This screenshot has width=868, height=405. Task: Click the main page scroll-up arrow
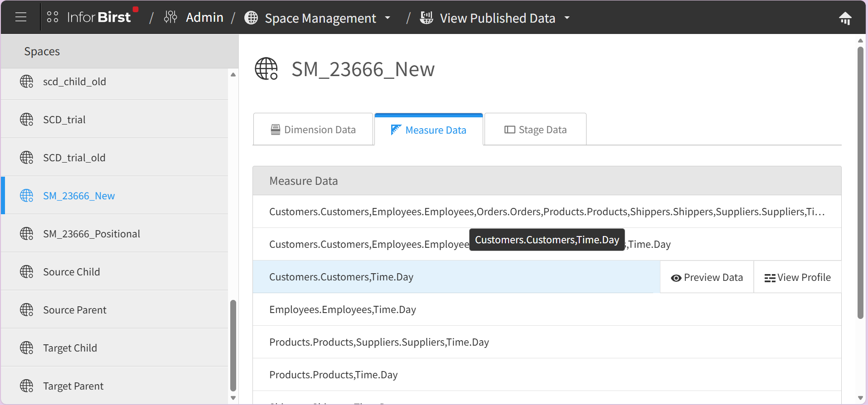860,40
